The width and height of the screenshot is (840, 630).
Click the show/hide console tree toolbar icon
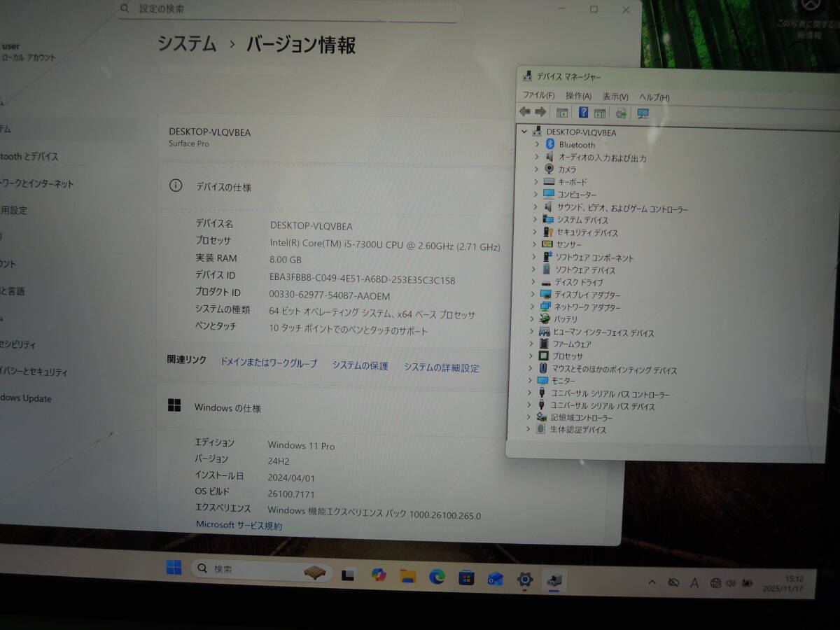[561, 112]
